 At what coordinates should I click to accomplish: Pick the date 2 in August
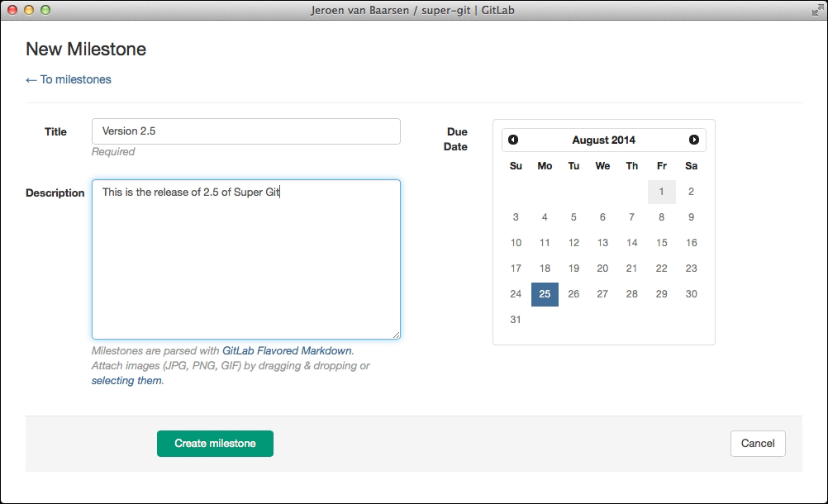(x=691, y=191)
